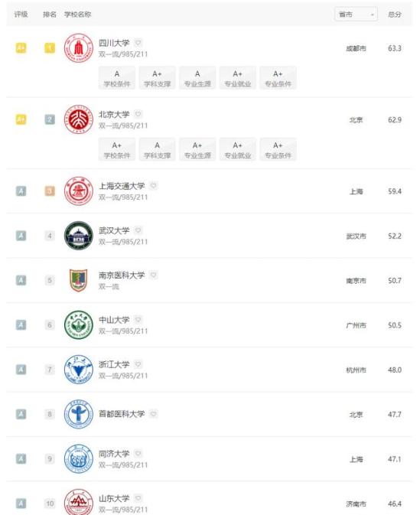Toggle heart favorite for 上海交通大学
The image size is (420, 515).
[x=153, y=186]
